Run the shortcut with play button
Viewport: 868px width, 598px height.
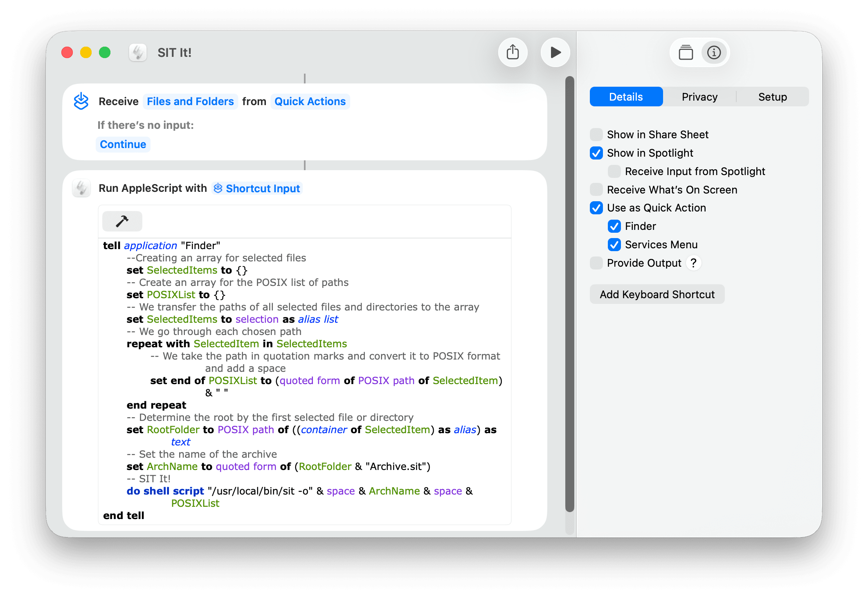(x=555, y=52)
